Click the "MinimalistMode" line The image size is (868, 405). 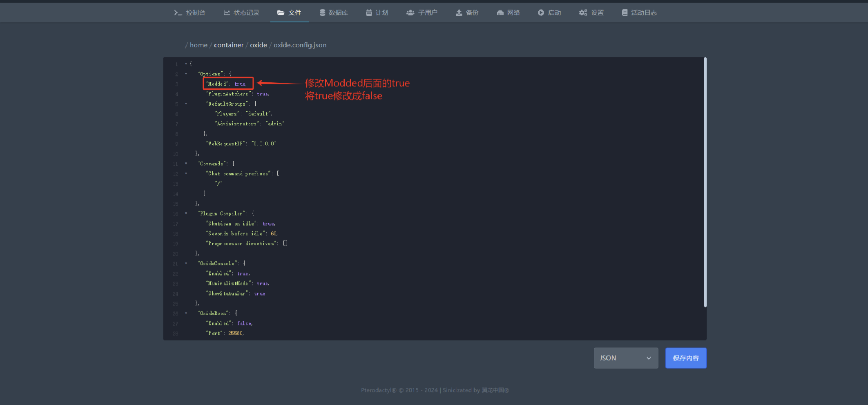(238, 284)
